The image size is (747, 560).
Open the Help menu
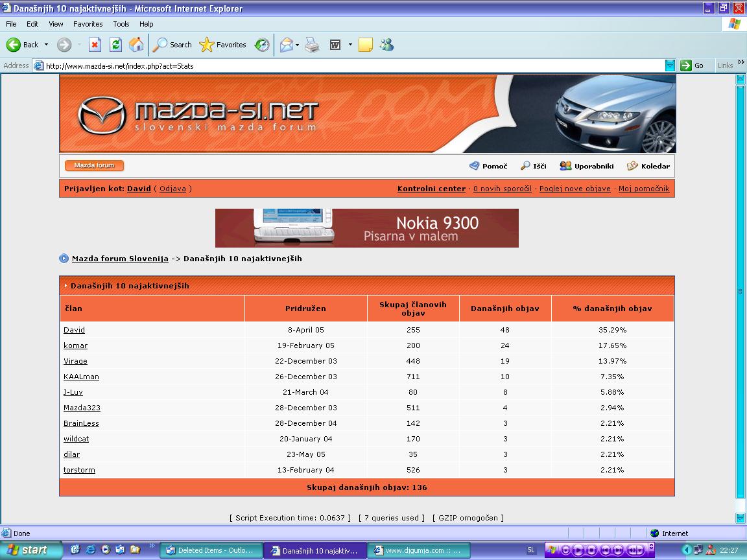pos(147,24)
